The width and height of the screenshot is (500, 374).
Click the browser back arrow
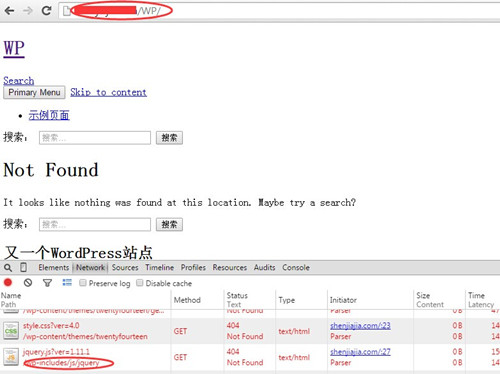[9, 11]
